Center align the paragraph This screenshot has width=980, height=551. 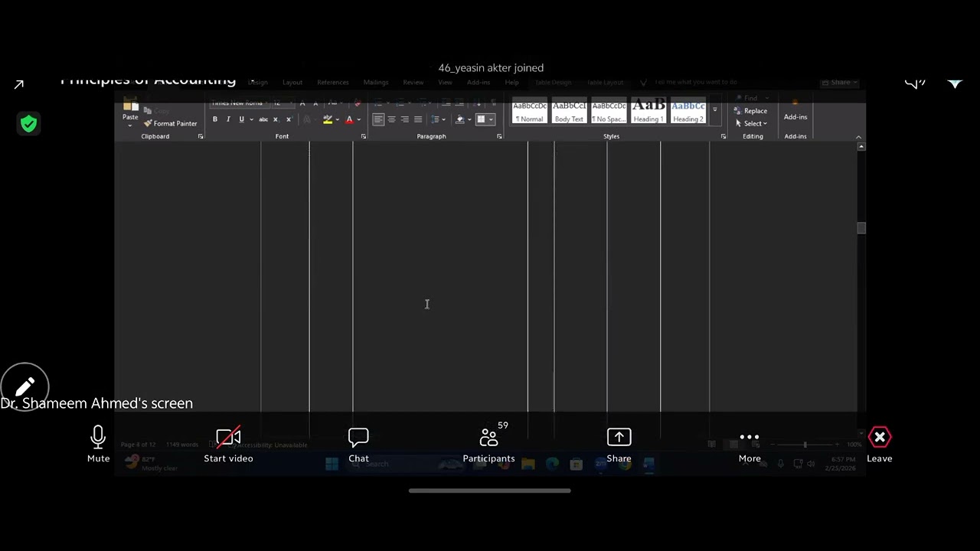pos(391,119)
